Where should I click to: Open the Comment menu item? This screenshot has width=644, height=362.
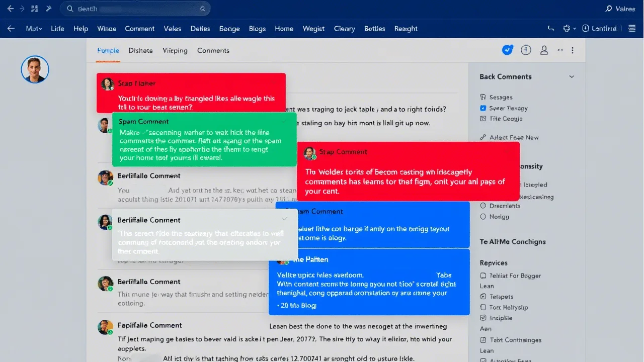tap(140, 29)
